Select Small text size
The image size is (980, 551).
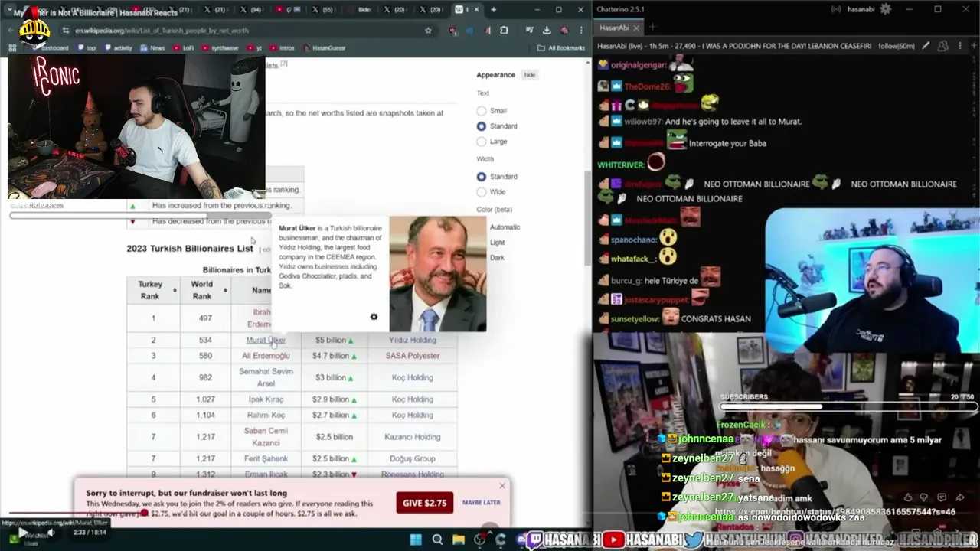click(x=481, y=111)
